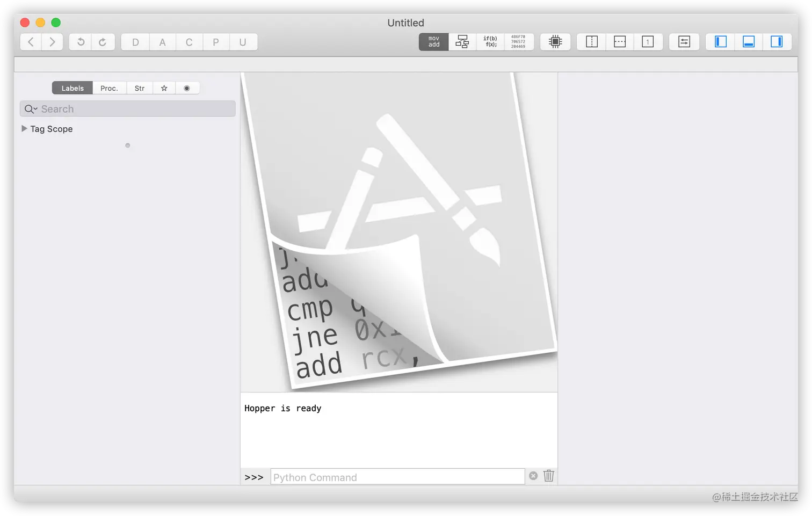Screen dimensions: 812x516
Task: Toggle the left sidebar panel
Action: [x=721, y=42]
